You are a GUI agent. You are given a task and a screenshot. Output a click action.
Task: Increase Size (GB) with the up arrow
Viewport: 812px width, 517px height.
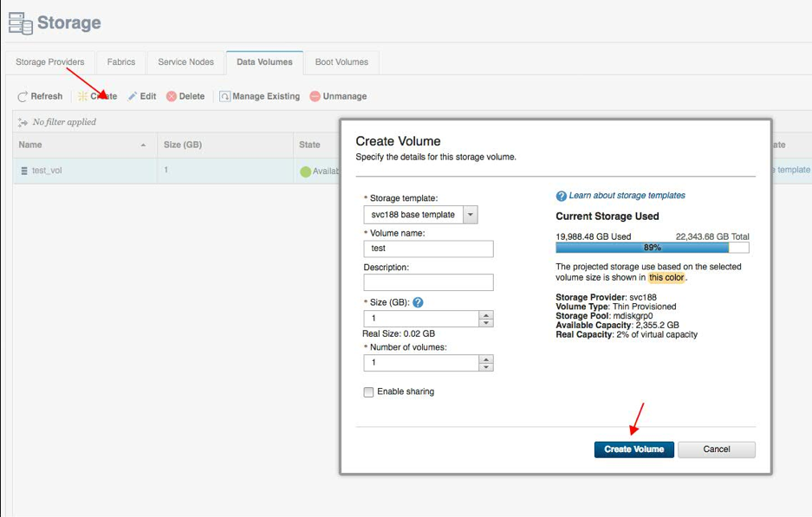(x=486, y=315)
